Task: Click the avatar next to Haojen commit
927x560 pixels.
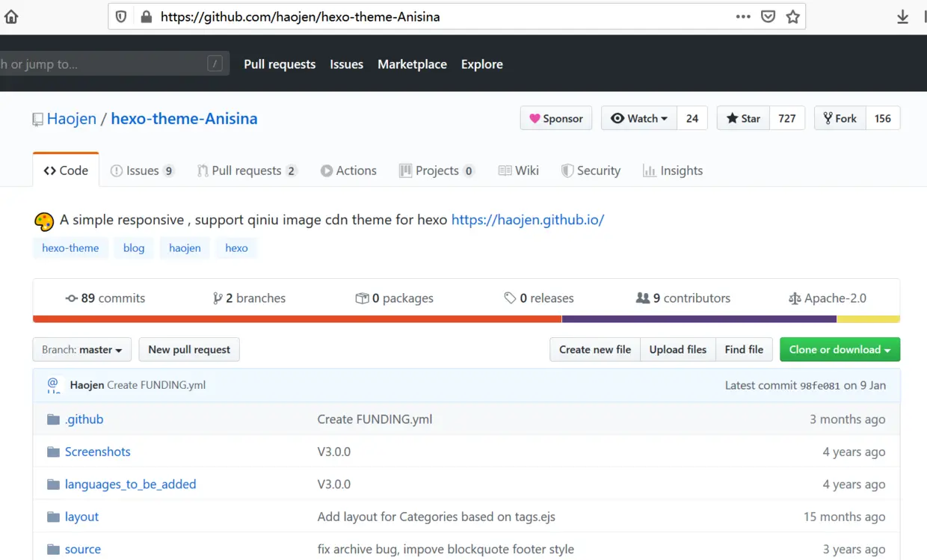Action: [53, 385]
